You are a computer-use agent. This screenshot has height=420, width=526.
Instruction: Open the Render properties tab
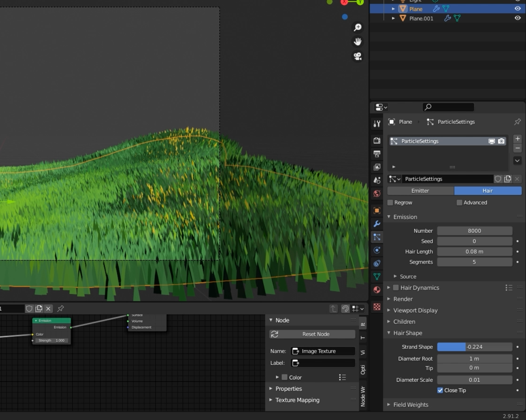377,140
